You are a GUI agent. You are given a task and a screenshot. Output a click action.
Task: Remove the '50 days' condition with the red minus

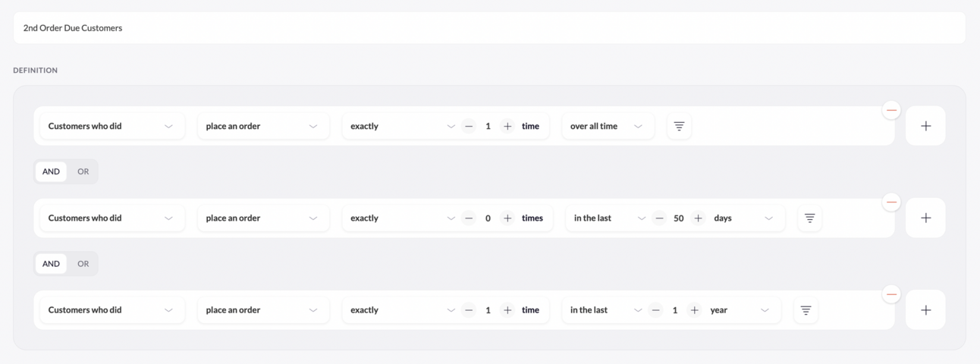[x=891, y=202]
